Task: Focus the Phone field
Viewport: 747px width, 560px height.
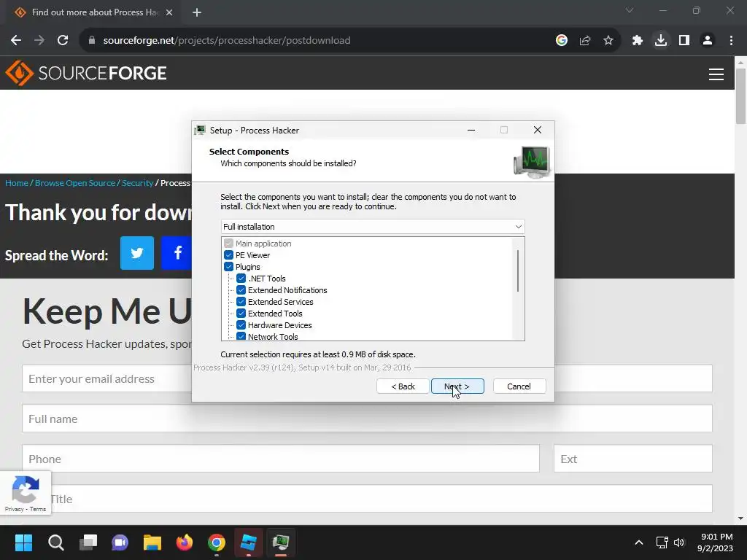Action: click(x=281, y=459)
